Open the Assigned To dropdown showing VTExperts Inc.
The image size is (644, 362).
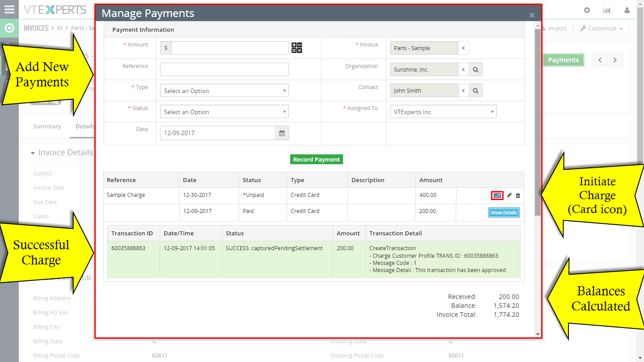(443, 111)
